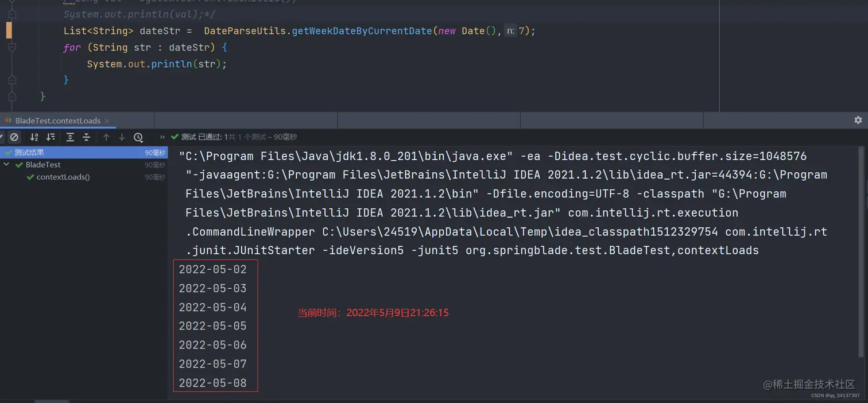This screenshot has height=403, width=868.
Task: Click the 2022-05-03 output line
Action: [x=212, y=289]
